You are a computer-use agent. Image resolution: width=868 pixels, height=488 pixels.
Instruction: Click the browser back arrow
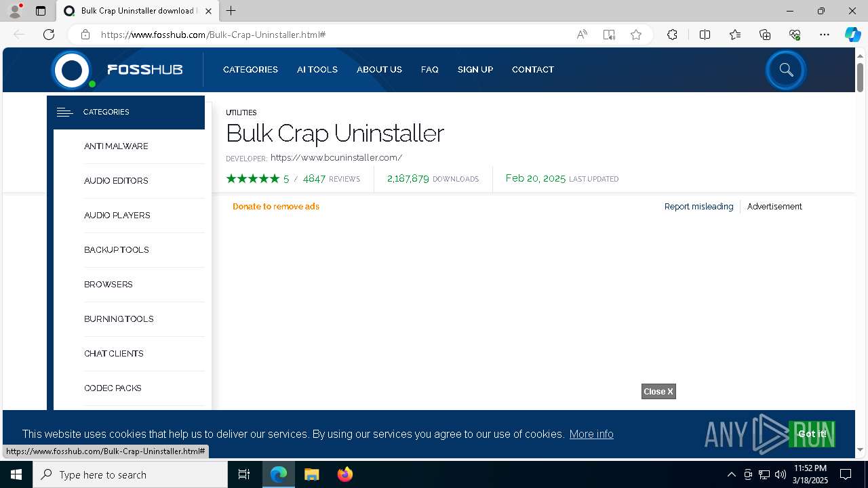click(19, 35)
